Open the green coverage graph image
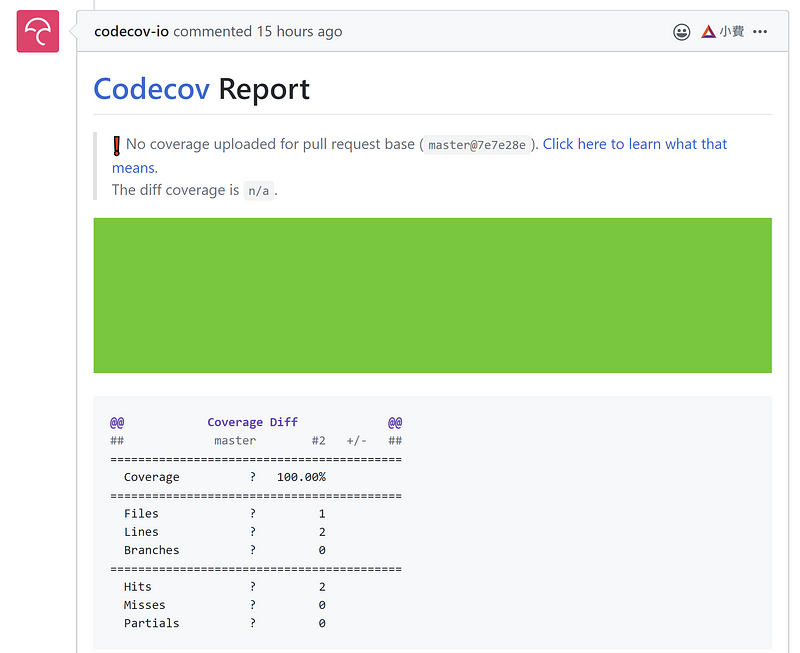800x653 pixels. pos(432,295)
